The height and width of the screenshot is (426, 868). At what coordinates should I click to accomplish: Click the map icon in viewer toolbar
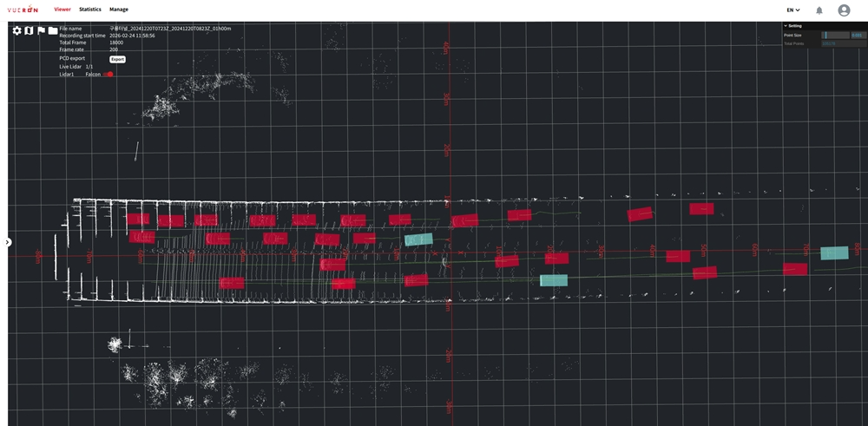(x=29, y=30)
